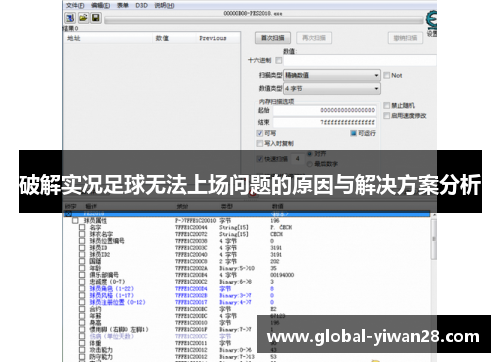The image size is (500, 362).
Task: Open the 文件(F) menu
Action: click(75, 5)
